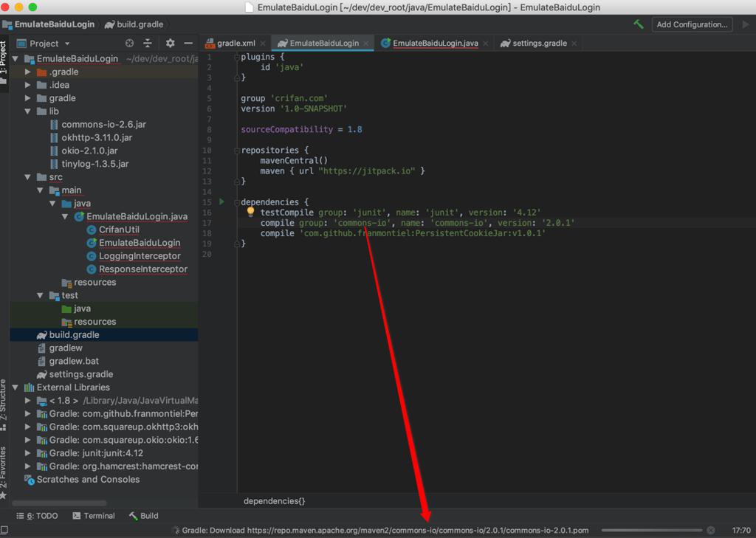Toggle tool window quick-access icon in status bar
This screenshot has height=538, width=756.
tap(5, 530)
